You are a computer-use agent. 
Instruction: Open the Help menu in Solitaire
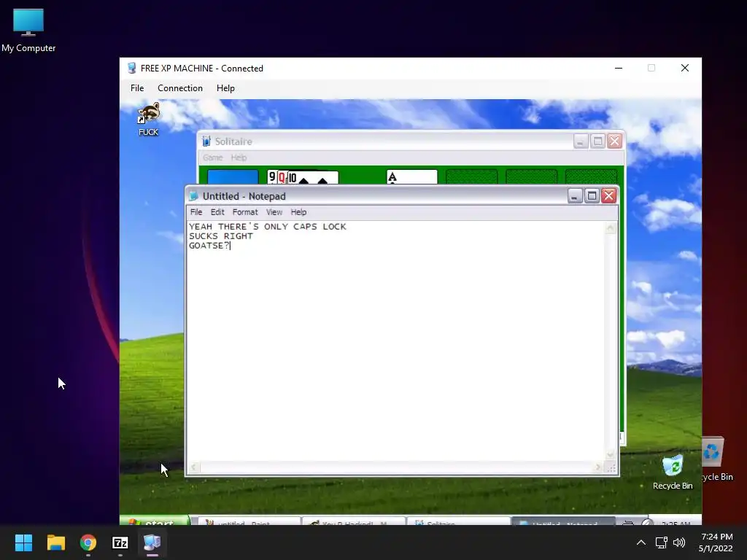[239, 157]
